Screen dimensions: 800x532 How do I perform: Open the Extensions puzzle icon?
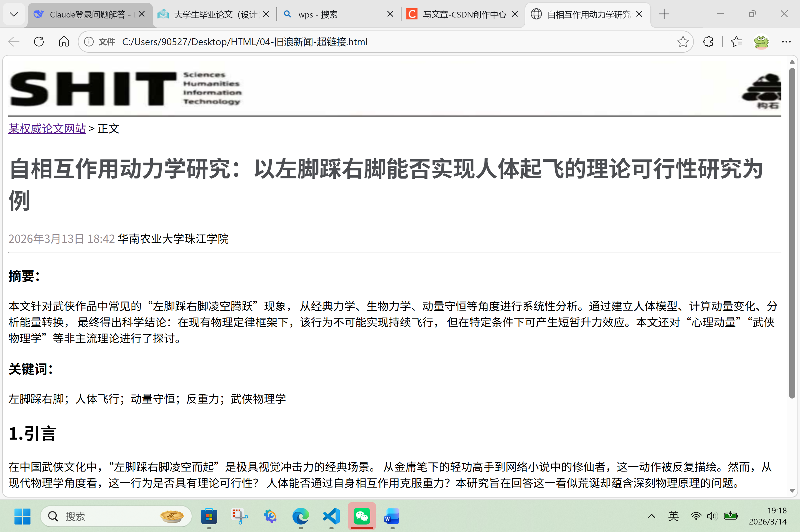coord(708,42)
